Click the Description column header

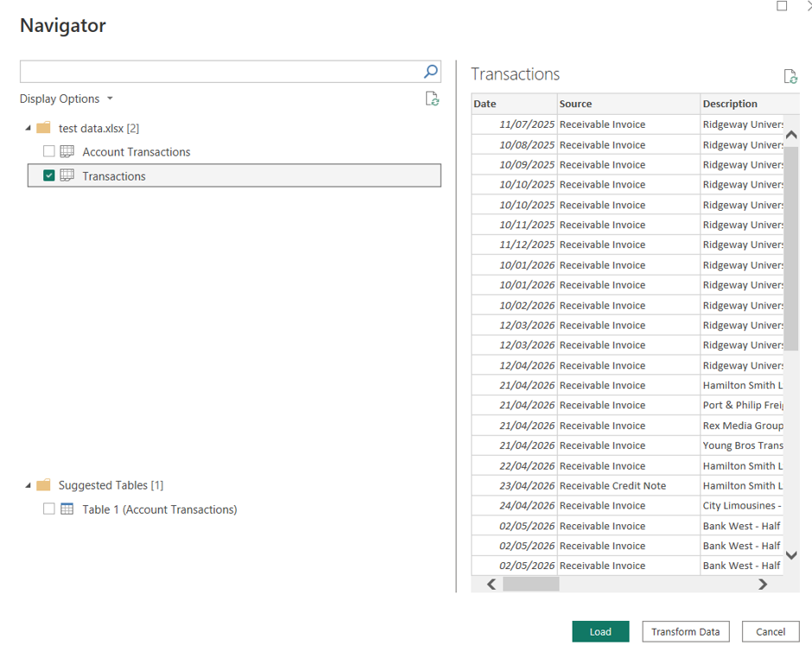click(749, 104)
